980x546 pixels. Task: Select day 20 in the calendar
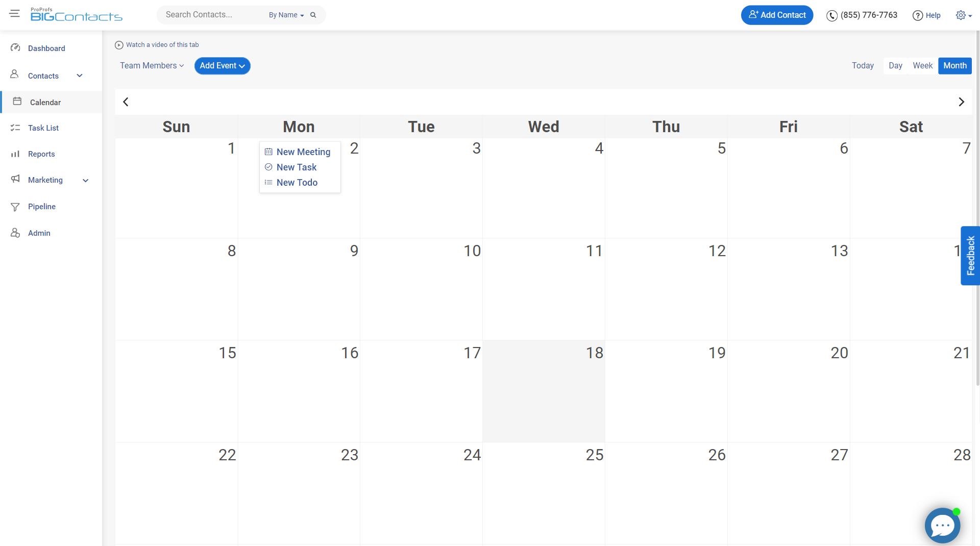pos(789,391)
